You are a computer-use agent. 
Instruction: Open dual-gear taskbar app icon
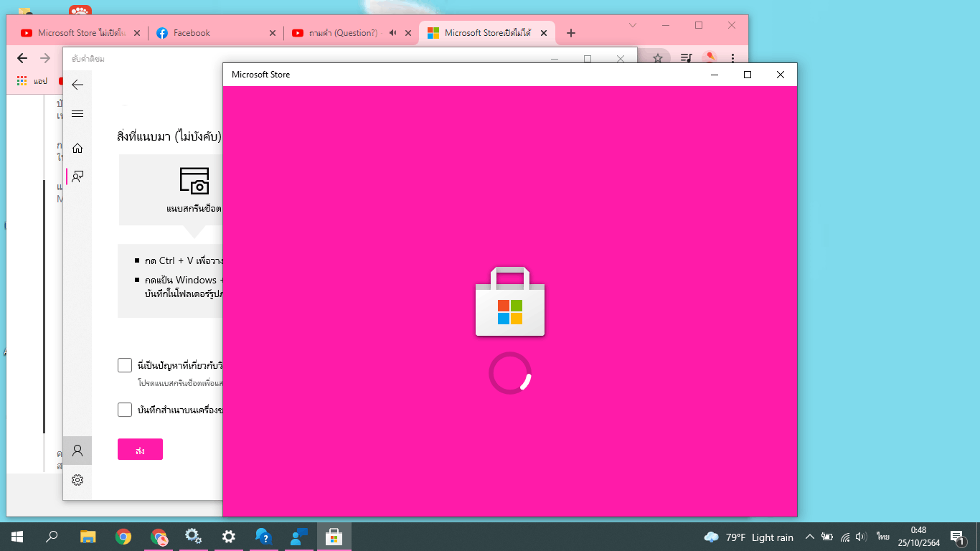click(193, 537)
